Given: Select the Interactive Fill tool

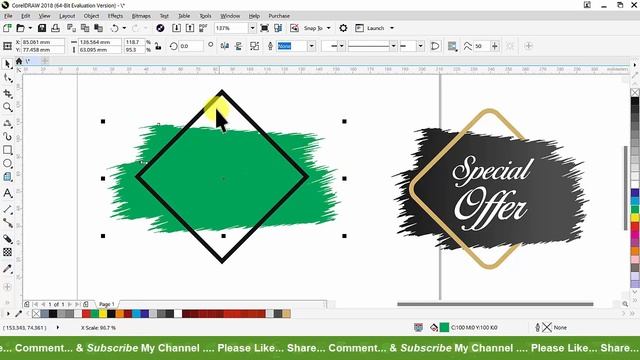Looking at the screenshot, I should pyautogui.click(x=7, y=238).
